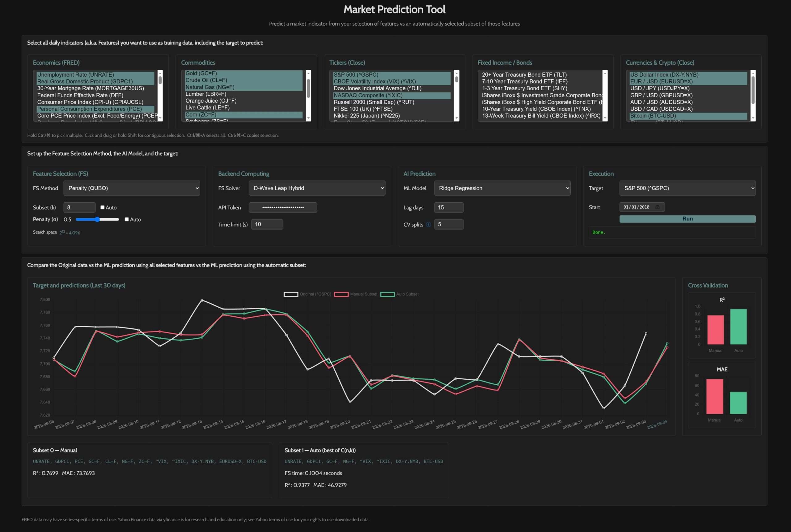791x532 pixels.
Task: Select Unemployment Rate (UNRATE) in Economics list
Action: (95, 75)
